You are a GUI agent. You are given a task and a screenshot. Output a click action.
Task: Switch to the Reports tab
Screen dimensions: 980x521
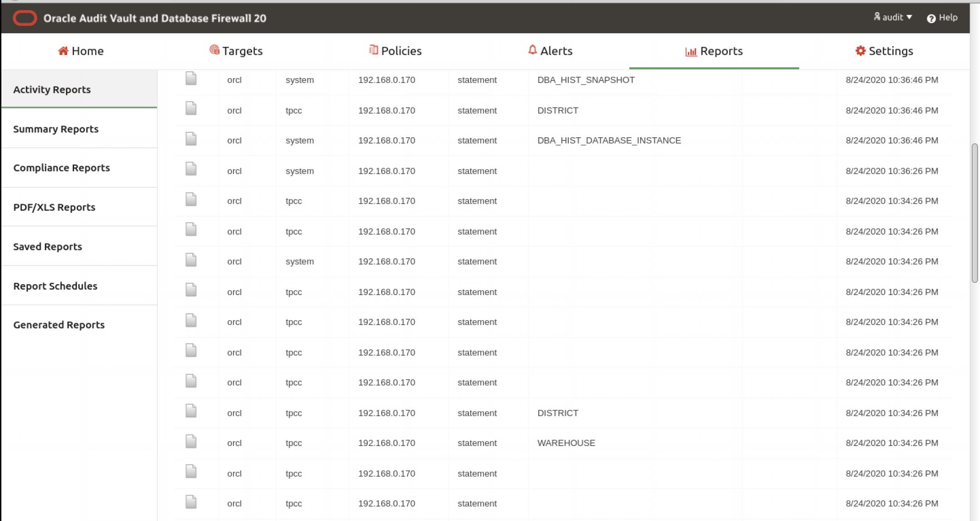coord(714,51)
